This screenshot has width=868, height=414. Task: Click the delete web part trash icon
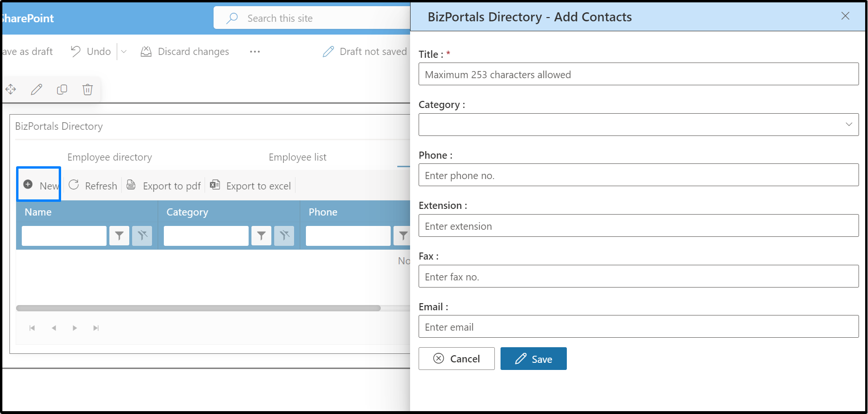(88, 89)
